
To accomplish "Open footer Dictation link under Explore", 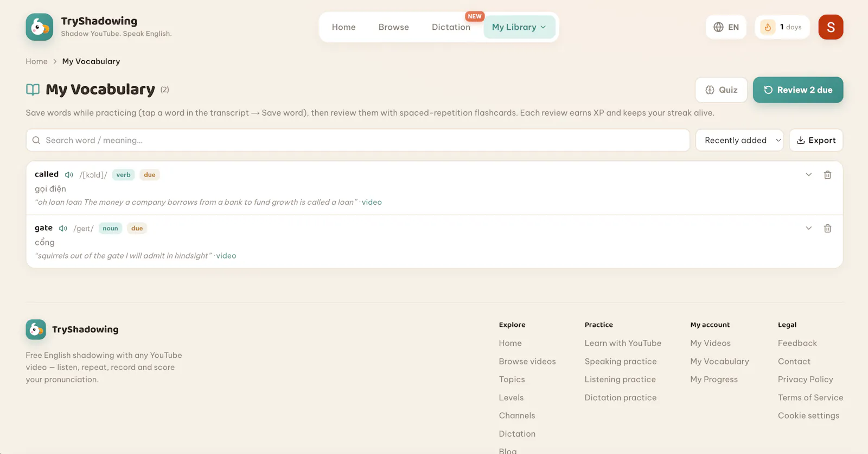I will [x=517, y=434].
